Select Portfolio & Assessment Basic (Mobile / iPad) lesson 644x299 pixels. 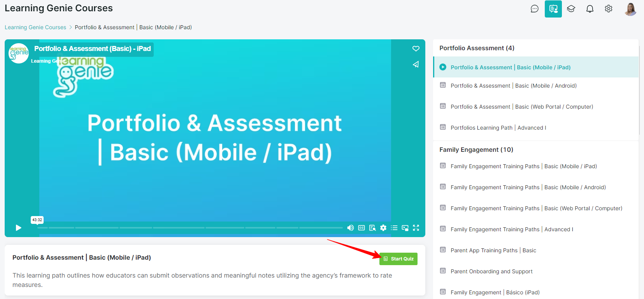pos(536,67)
